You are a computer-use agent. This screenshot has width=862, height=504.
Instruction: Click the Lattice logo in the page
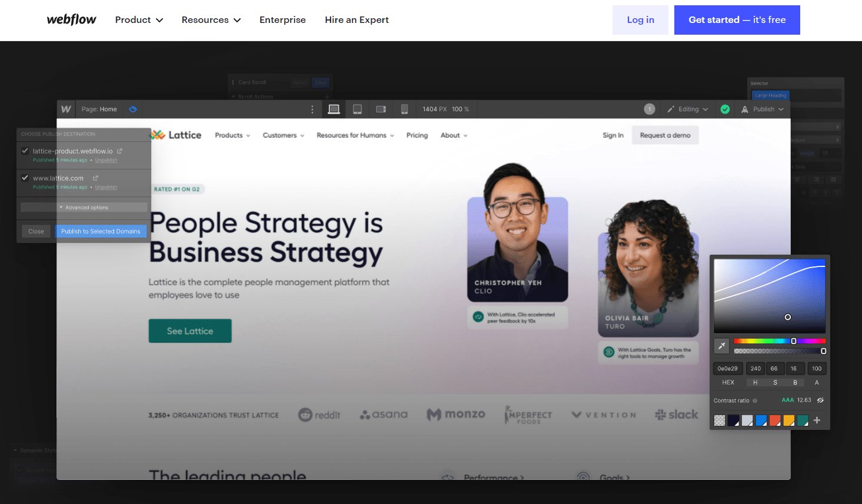point(176,135)
